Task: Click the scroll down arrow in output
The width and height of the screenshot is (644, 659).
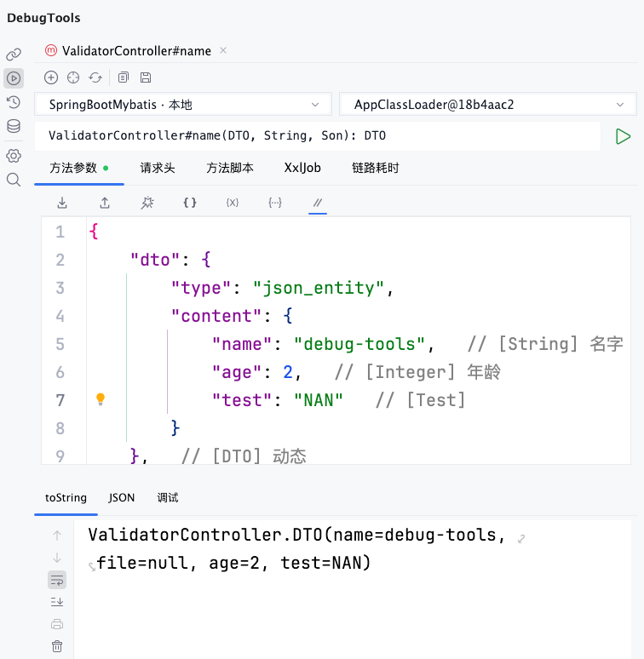Action: 57,558
